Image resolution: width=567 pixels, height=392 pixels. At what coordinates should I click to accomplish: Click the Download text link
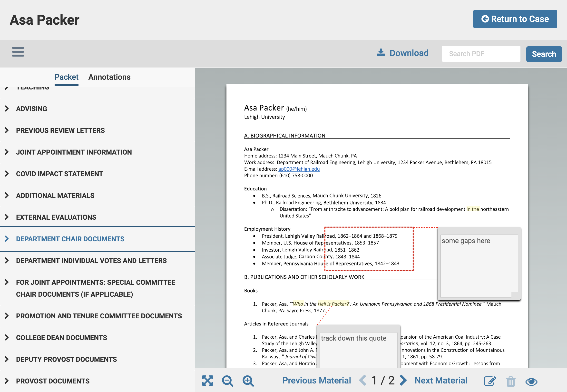[x=409, y=53]
